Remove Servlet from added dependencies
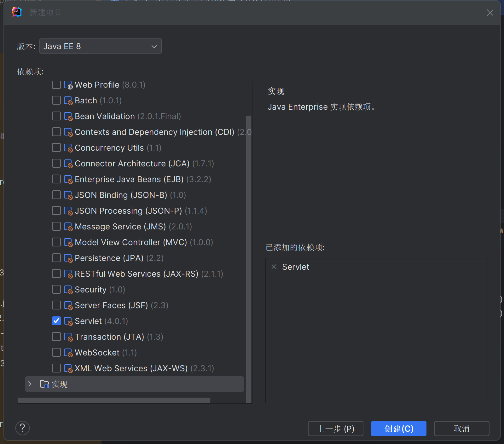The height and width of the screenshot is (444, 504). (x=274, y=267)
